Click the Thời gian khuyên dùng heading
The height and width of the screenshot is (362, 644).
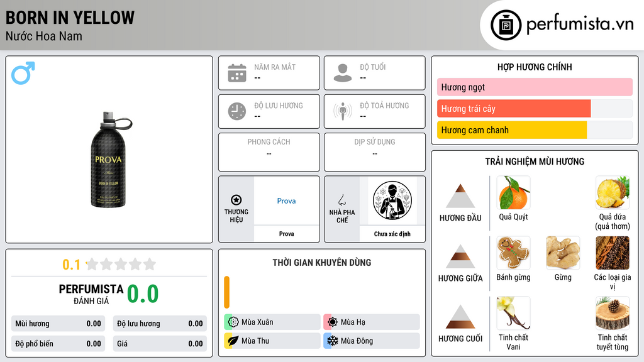tap(322, 262)
